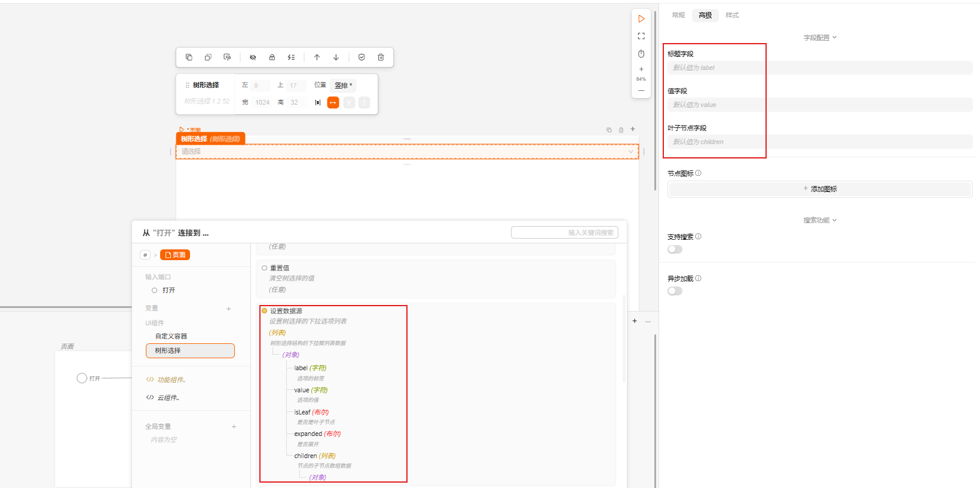Hide the component with the eye-slash icon

point(253,57)
